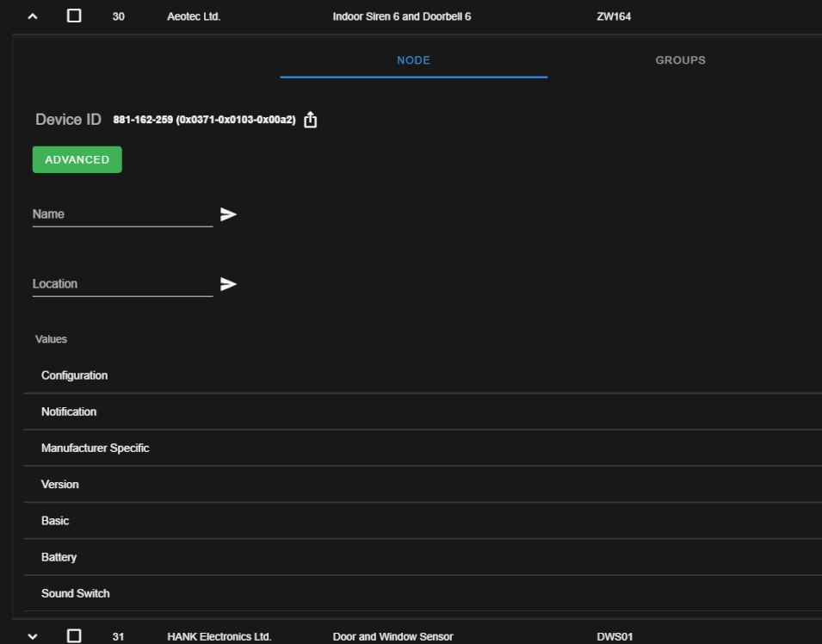Click the export icon beside Device ID
The width and height of the screenshot is (822, 644).
tap(311, 121)
